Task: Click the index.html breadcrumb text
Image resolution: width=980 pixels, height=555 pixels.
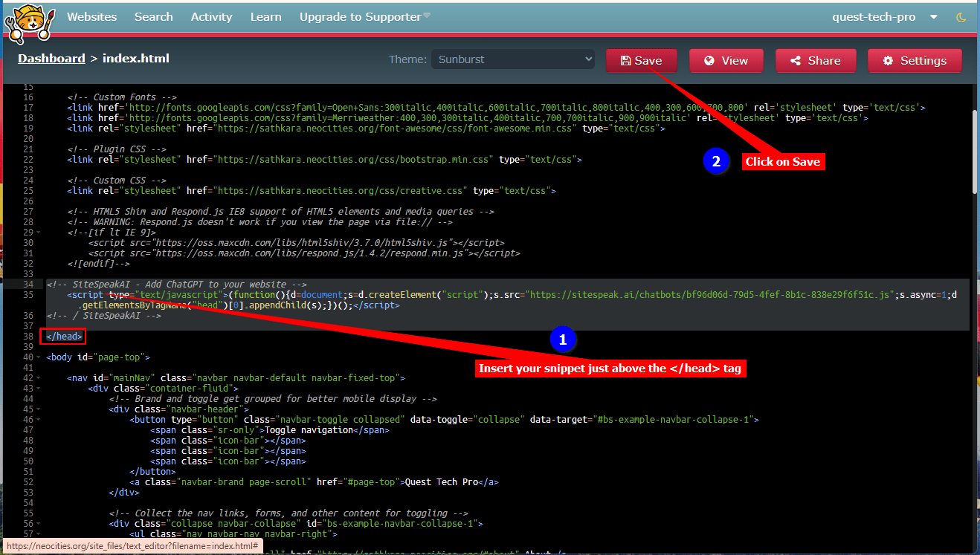Action: pyautogui.click(x=136, y=58)
